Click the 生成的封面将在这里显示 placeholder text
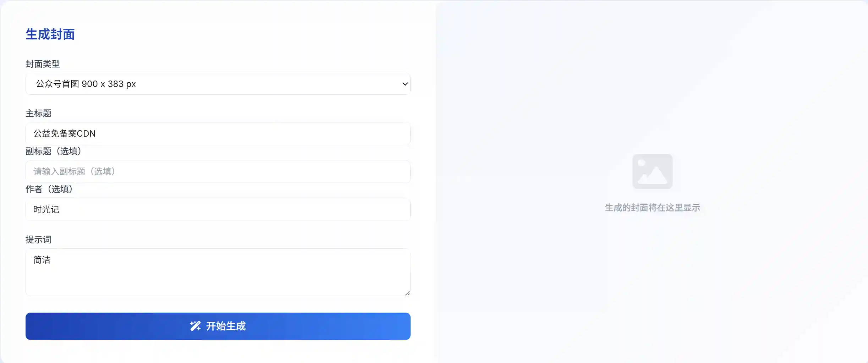Viewport: 868px width, 363px height. point(652,208)
